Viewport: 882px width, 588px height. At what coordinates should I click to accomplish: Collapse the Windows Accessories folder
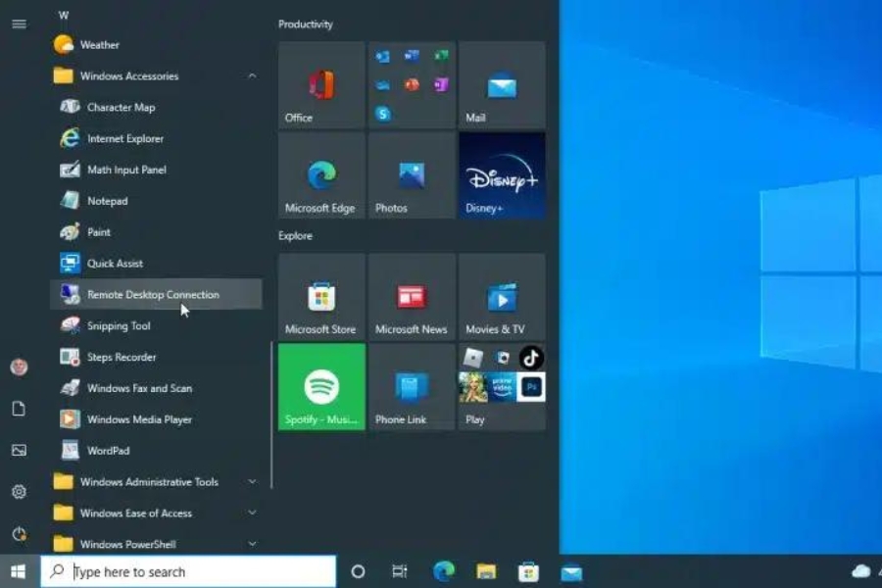(x=156, y=76)
